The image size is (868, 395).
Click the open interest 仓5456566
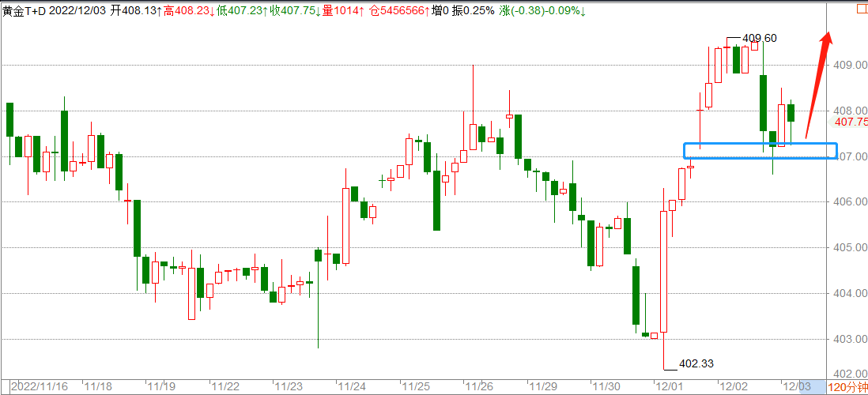point(399,12)
